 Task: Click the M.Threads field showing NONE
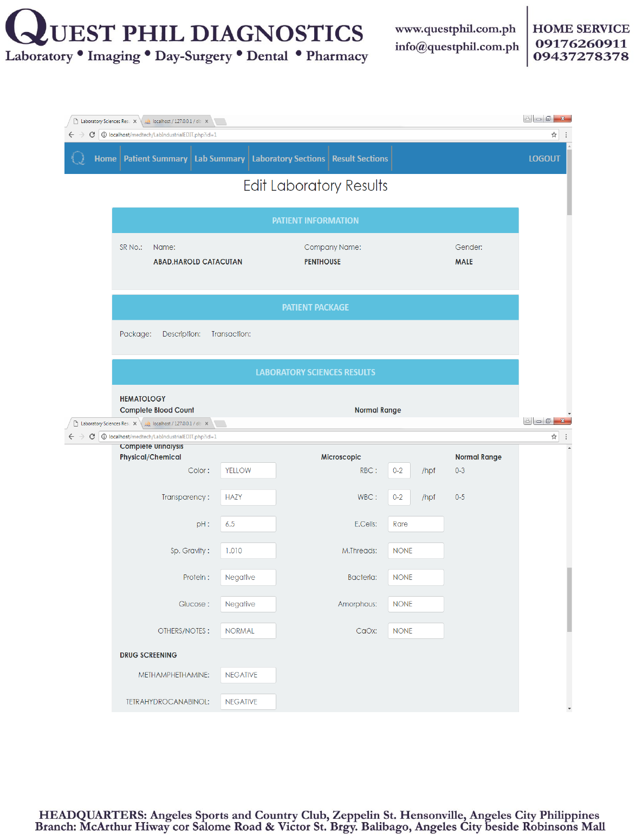pos(416,551)
